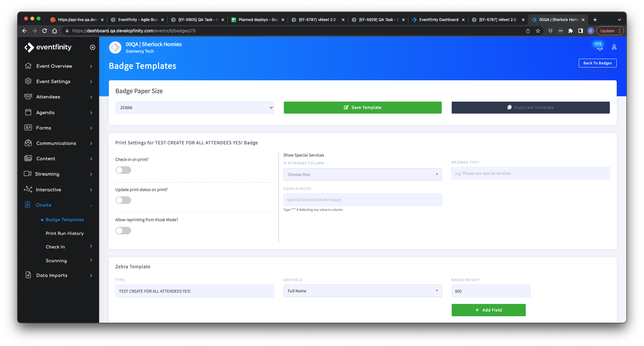This screenshot has width=644, height=346.
Task: Click the Event Overview home icon
Action: click(28, 66)
